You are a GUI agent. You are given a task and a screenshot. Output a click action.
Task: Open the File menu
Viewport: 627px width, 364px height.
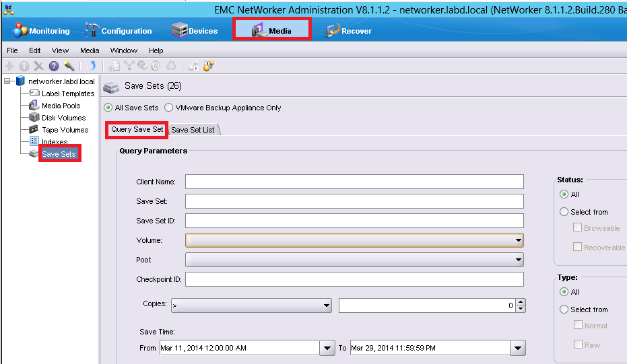point(12,50)
